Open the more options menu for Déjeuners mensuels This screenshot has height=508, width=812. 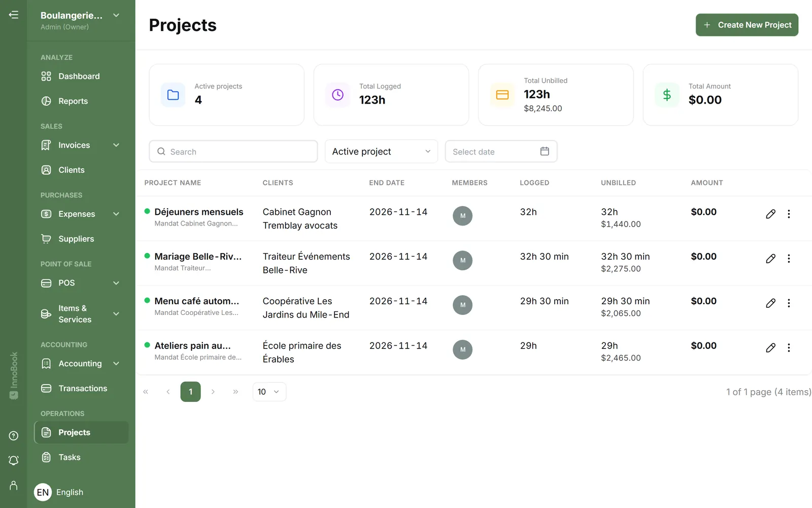[x=789, y=214]
